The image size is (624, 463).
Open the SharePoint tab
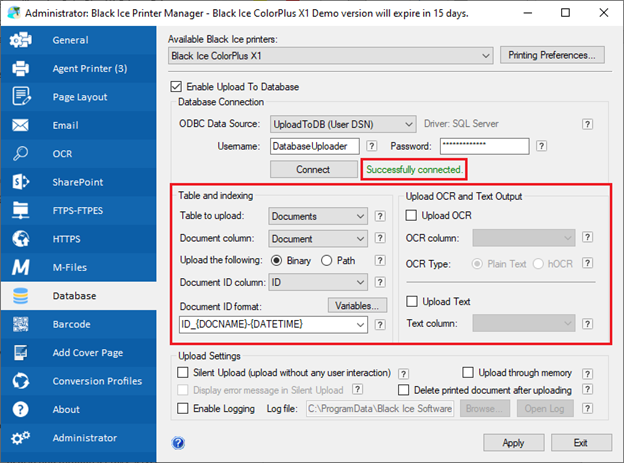coord(78,182)
